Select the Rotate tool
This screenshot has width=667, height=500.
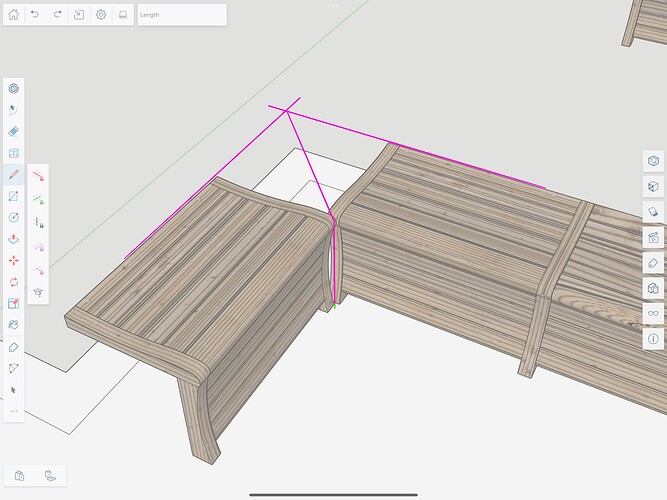(14, 282)
